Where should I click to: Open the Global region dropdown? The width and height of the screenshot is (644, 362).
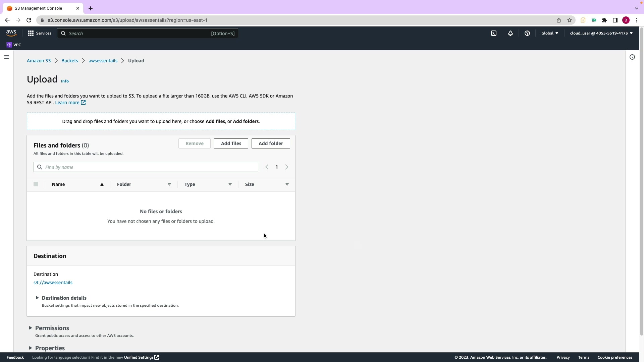549,33
